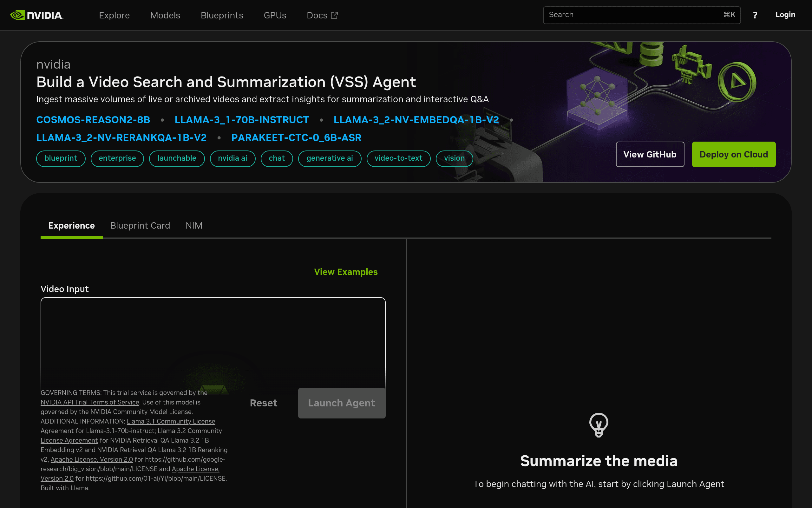
Task: Click the Reset button
Action: pos(263,403)
